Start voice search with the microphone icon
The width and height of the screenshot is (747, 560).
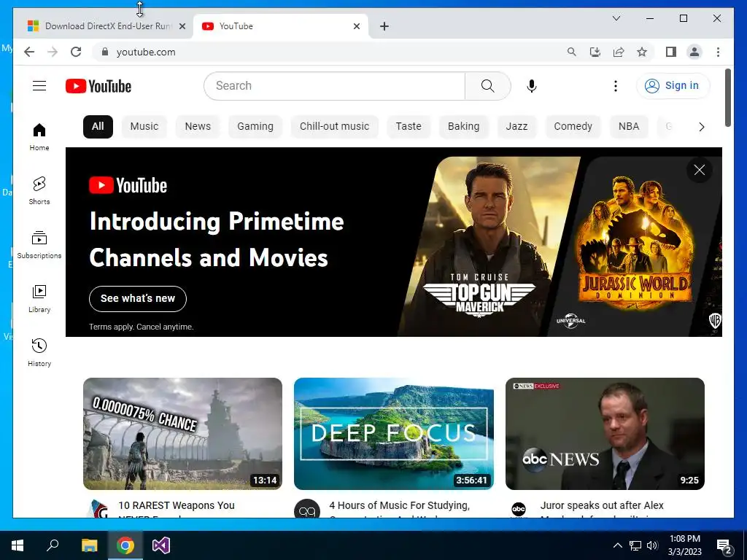(x=532, y=86)
